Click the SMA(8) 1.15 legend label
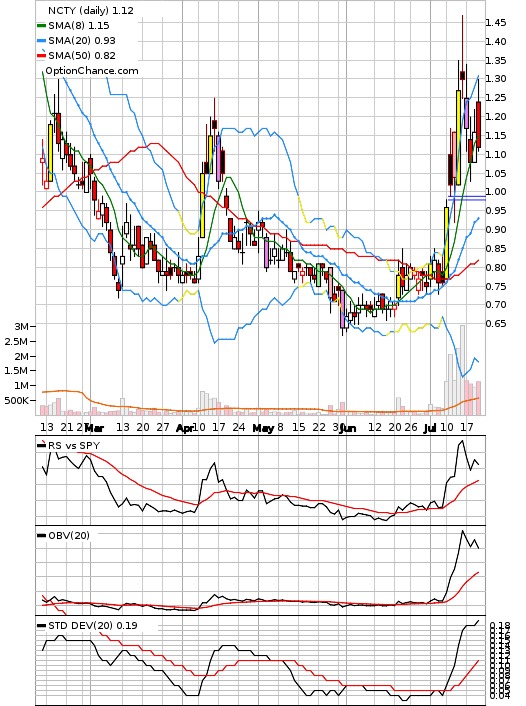The height and width of the screenshot is (706, 526). coord(79,26)
